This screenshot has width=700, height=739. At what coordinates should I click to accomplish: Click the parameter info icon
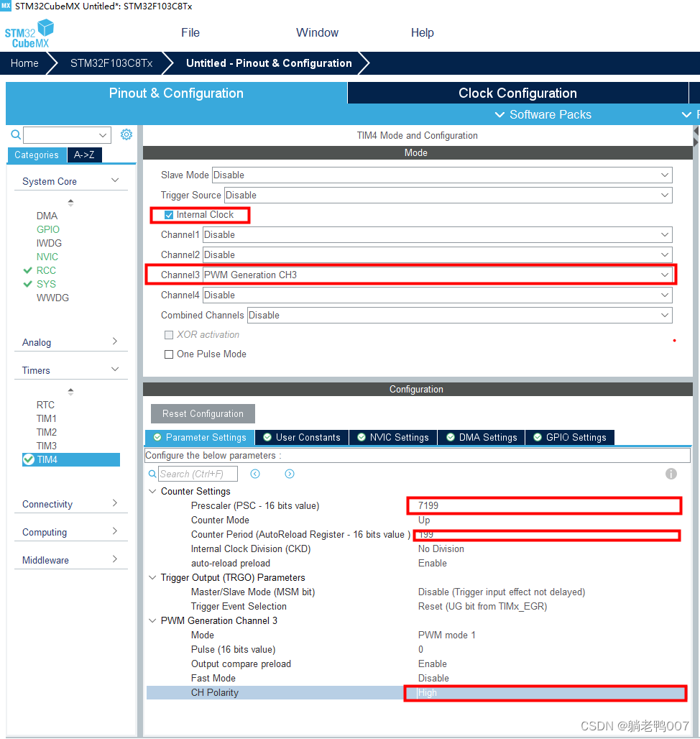(x=671, y=474)
